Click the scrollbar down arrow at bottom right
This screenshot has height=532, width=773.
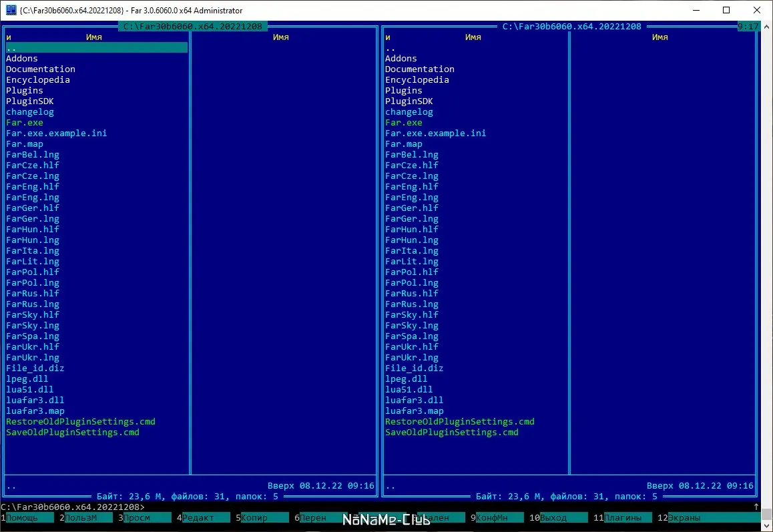coord(766,527)
